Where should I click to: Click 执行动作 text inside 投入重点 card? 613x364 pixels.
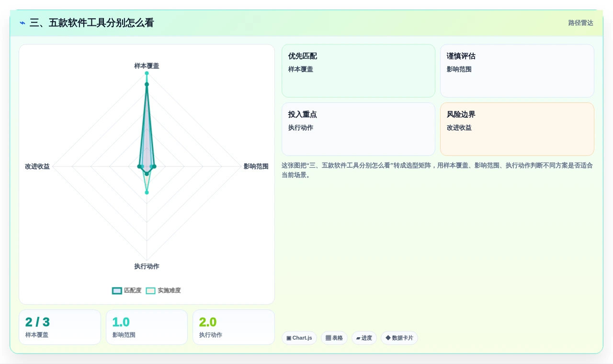pos(301,128)
